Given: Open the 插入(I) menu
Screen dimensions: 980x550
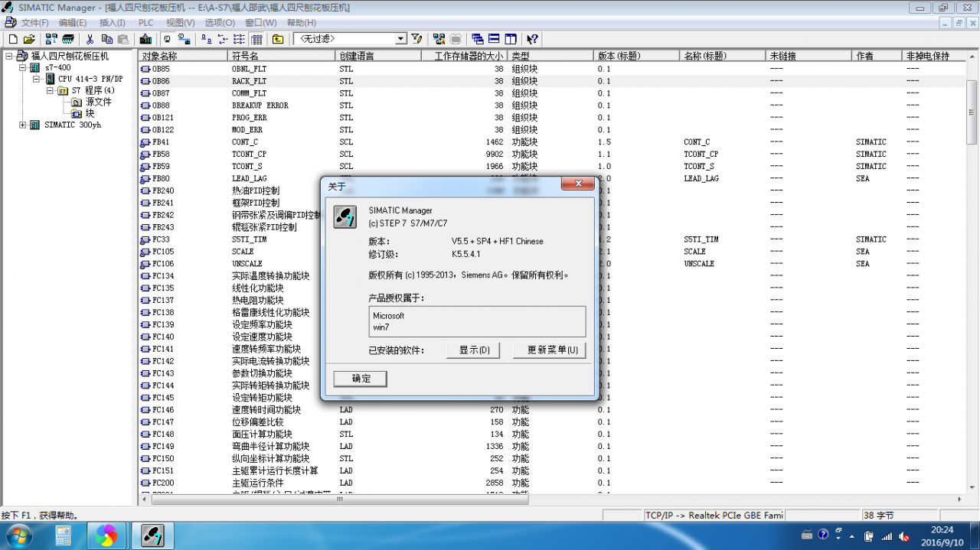Looking at the screenshot, I should tap(113, 23).
